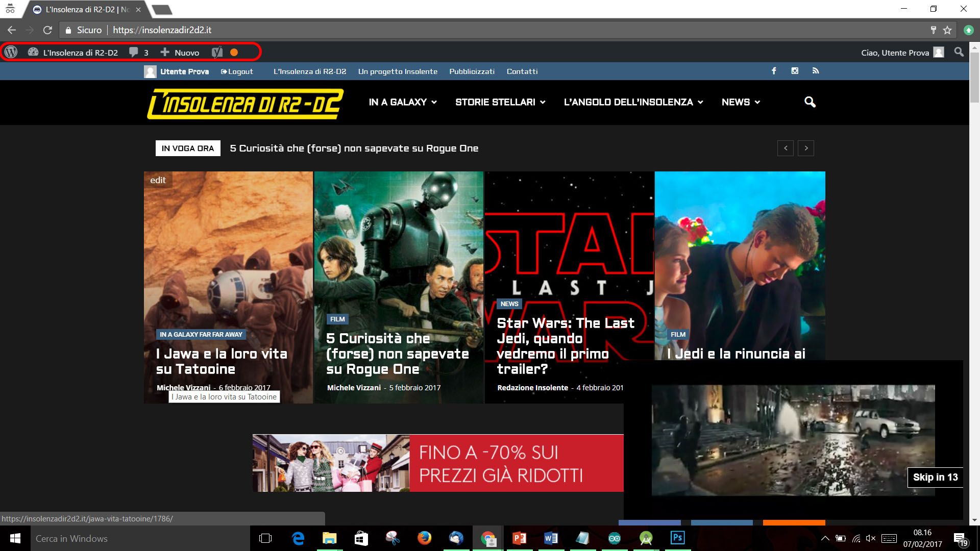Image resolution: width=980 pixels, height=551 pixels.
Task: Open trending headline about Rogue One
Action: [354, 148]
